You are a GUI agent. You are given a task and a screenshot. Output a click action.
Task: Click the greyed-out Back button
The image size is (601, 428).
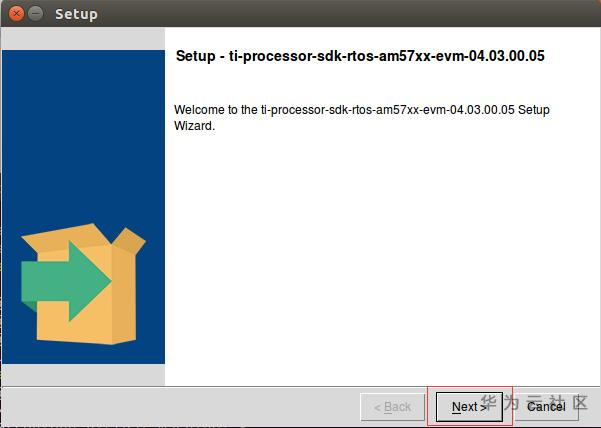[392, 407]
